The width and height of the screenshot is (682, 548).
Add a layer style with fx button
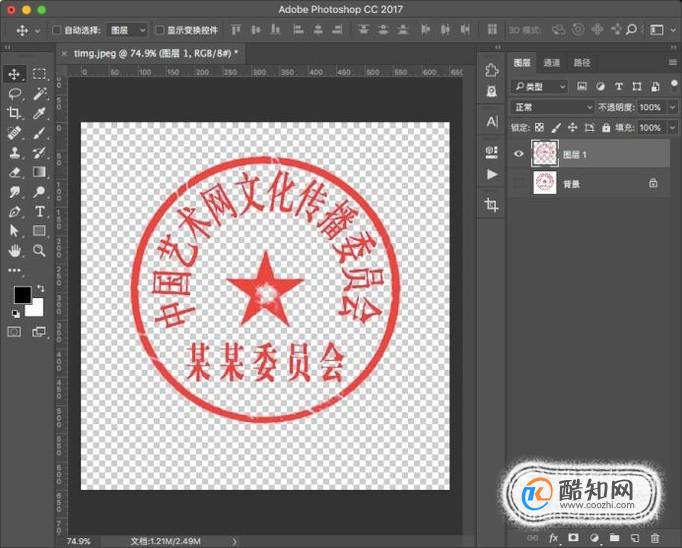point(553,538)
